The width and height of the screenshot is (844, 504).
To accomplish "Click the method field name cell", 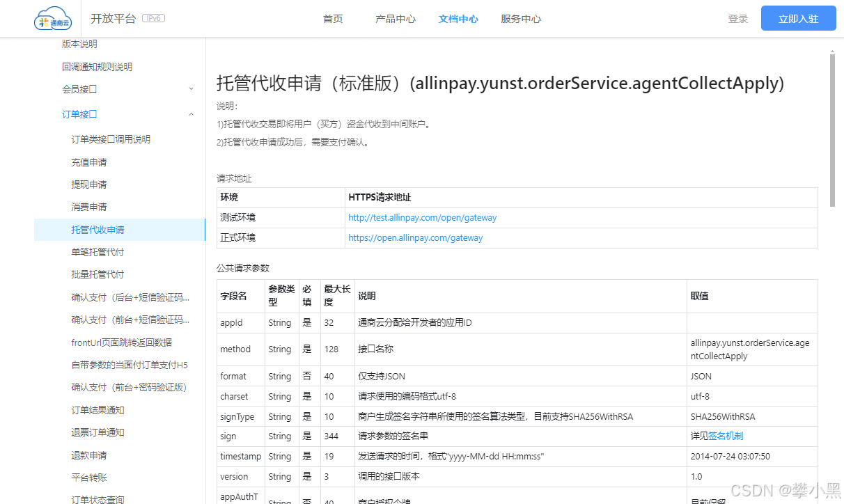I will coord(241,349).
